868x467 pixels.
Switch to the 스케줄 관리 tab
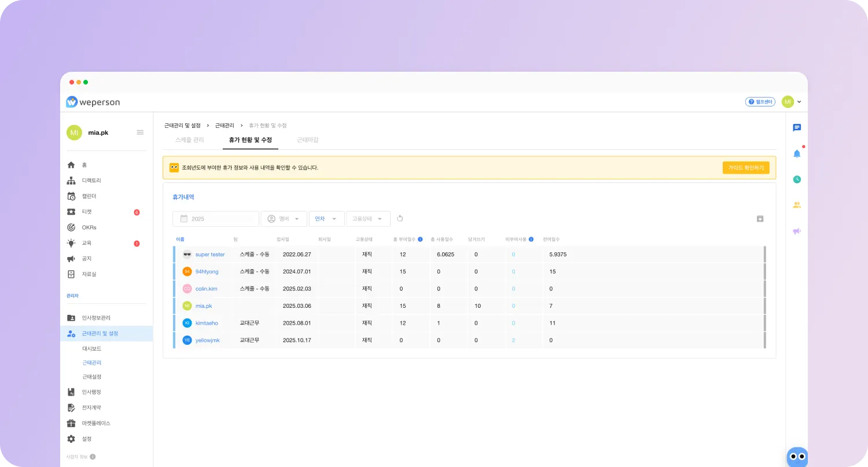point(190,140)
